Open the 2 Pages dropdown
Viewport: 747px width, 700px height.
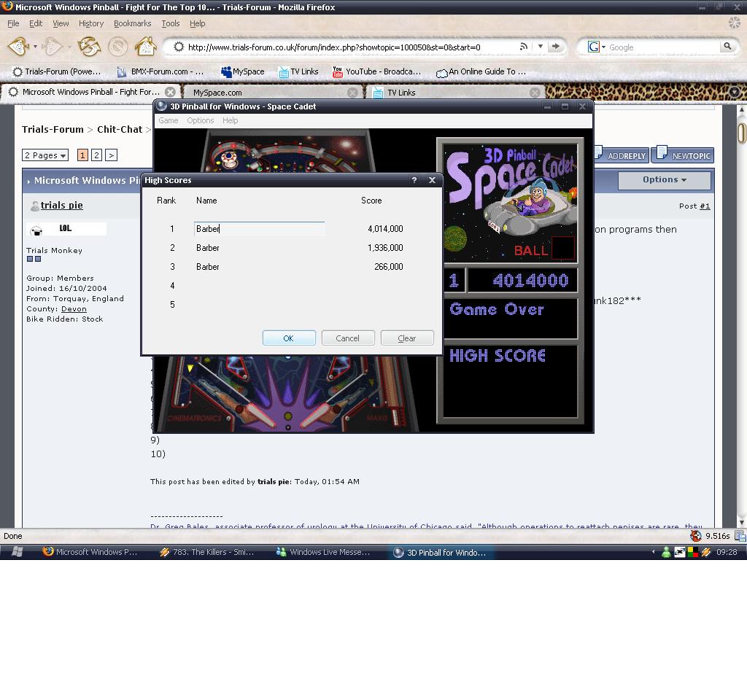pos(45,155)
